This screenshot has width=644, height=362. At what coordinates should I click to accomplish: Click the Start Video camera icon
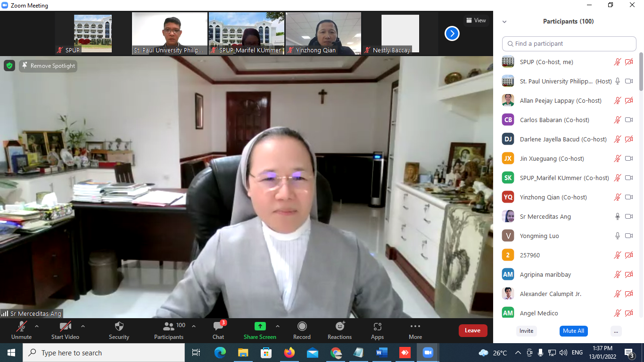tap(65, 326)
